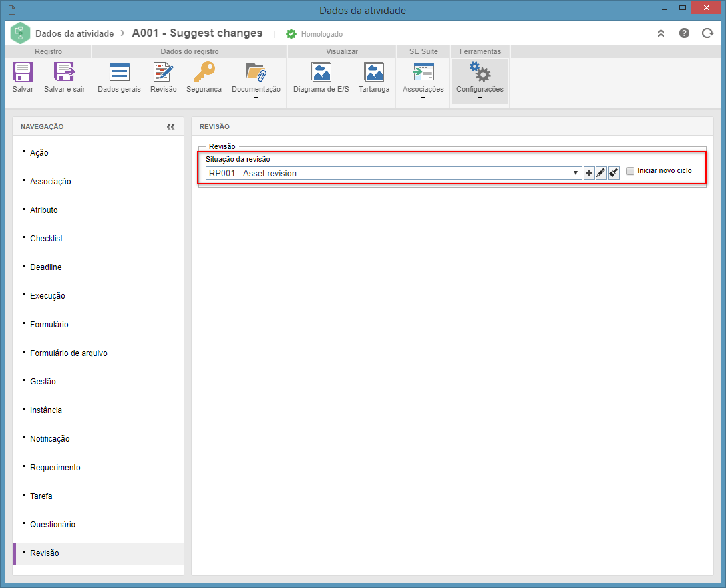
Task: Click the Situação da revisão label
Action: [238, 159]
